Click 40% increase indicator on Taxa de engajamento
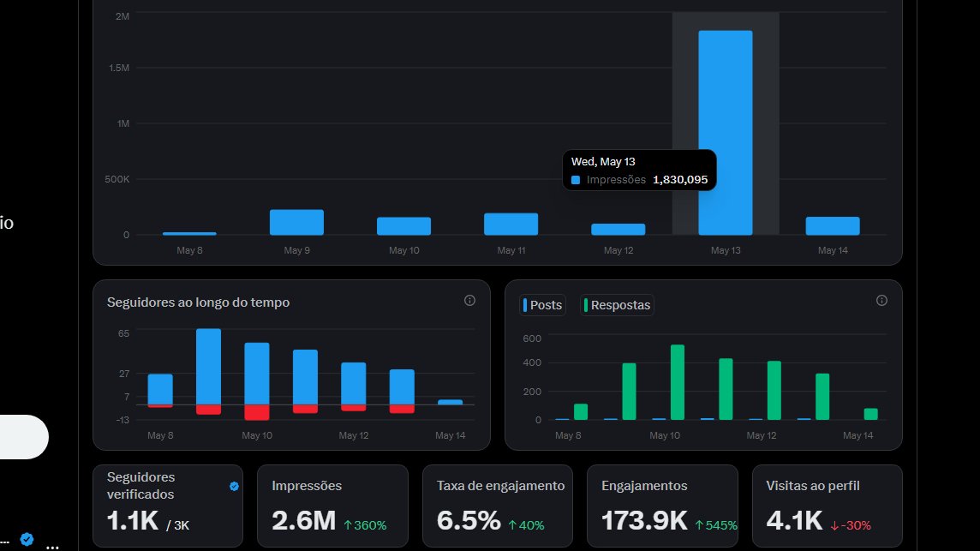This screenshot has height=551, width=980. click(x=526, y=525)
